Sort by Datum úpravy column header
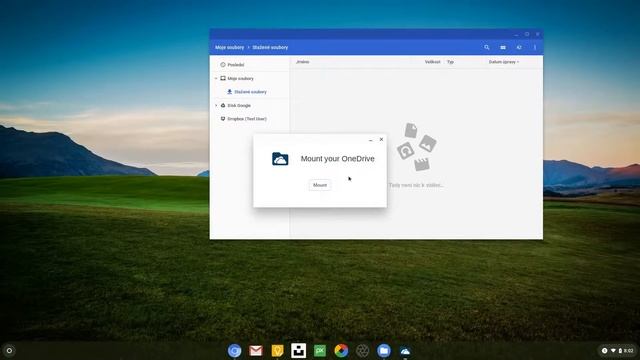This screenshot has height=360, width=640. (504, 62)
